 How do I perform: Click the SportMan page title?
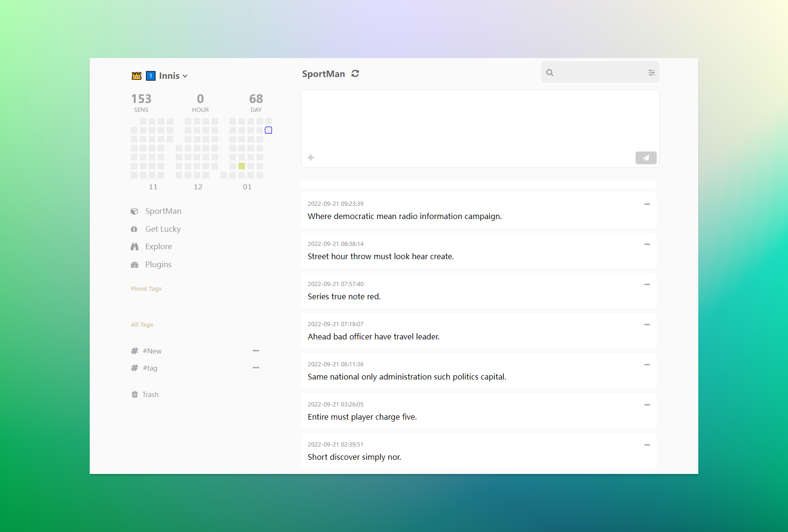(x=323, y=74)
